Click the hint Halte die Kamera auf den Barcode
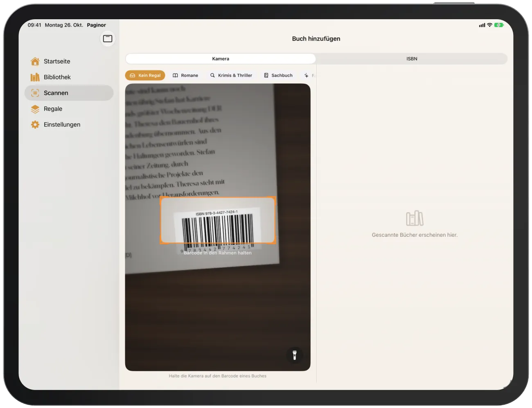Viewport: 532px width, 408px height. 218,376
